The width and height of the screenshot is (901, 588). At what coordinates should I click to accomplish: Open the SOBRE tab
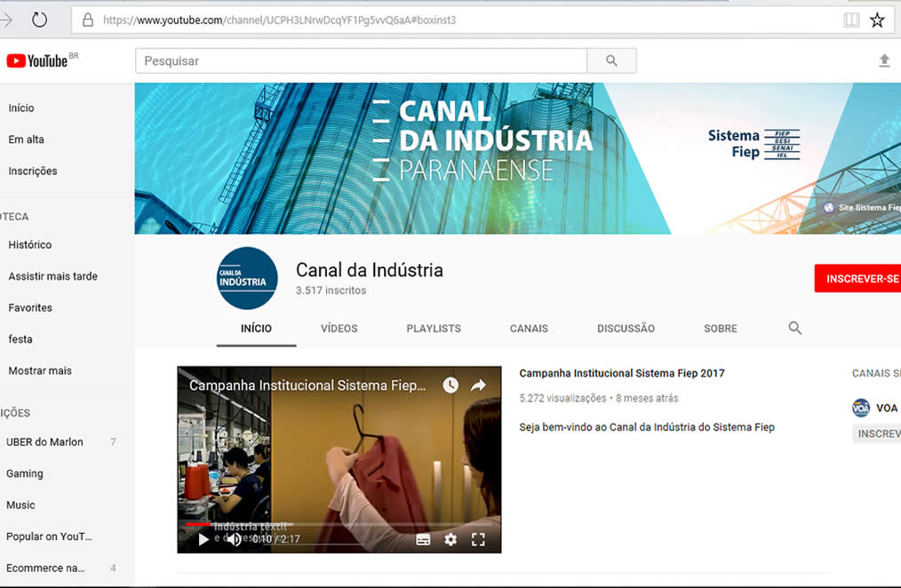[721, 329]
